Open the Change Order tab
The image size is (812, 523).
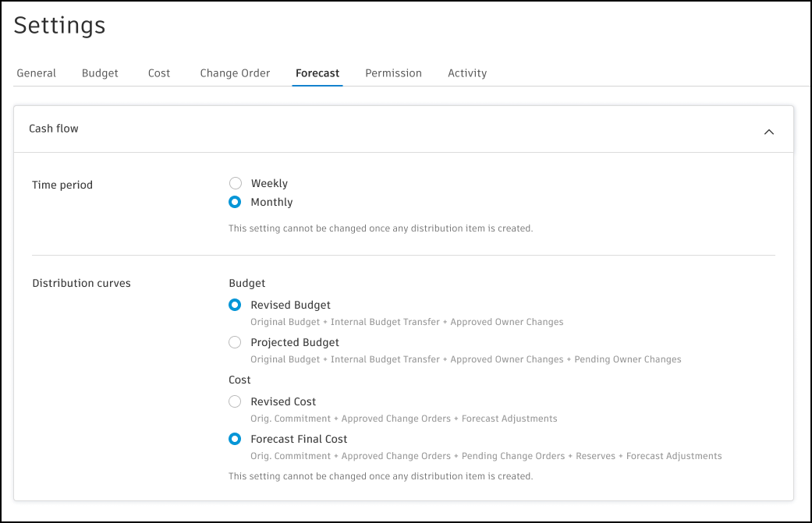point(235,73)
